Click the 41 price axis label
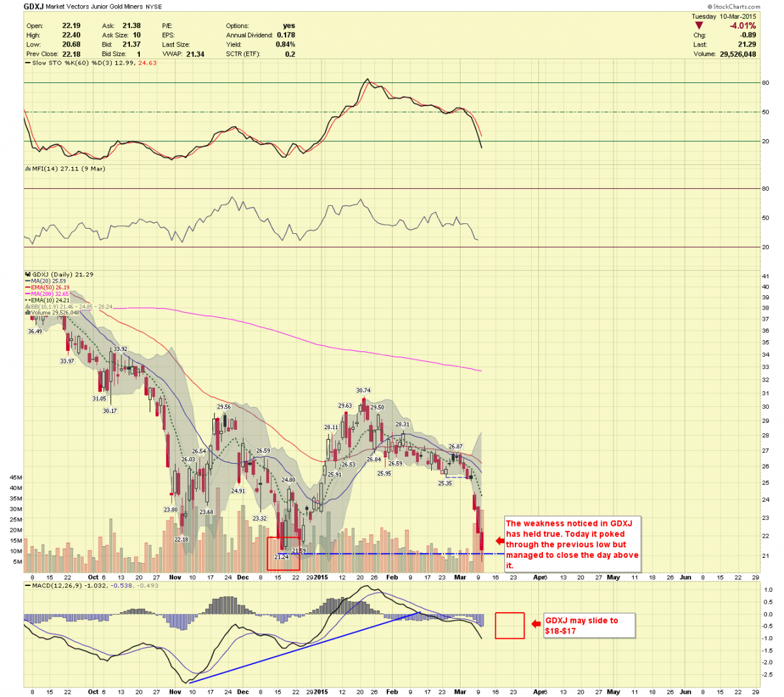 [765, 276]
